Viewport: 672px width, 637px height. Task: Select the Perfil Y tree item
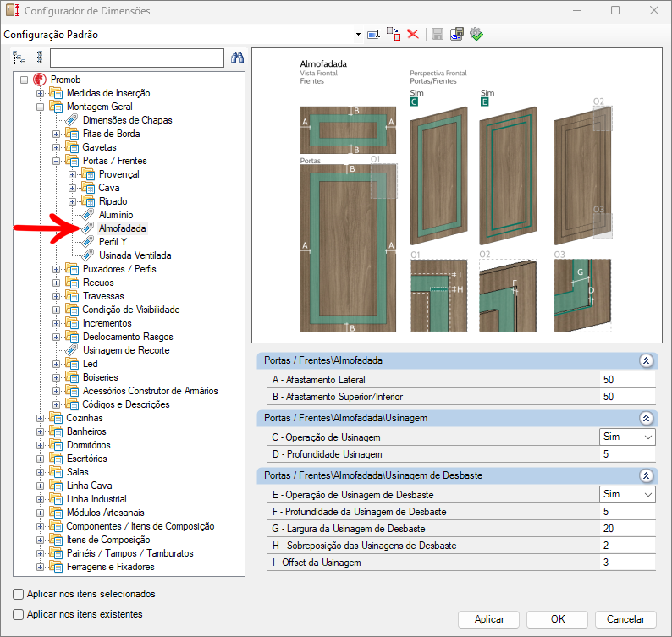[113, 242]
